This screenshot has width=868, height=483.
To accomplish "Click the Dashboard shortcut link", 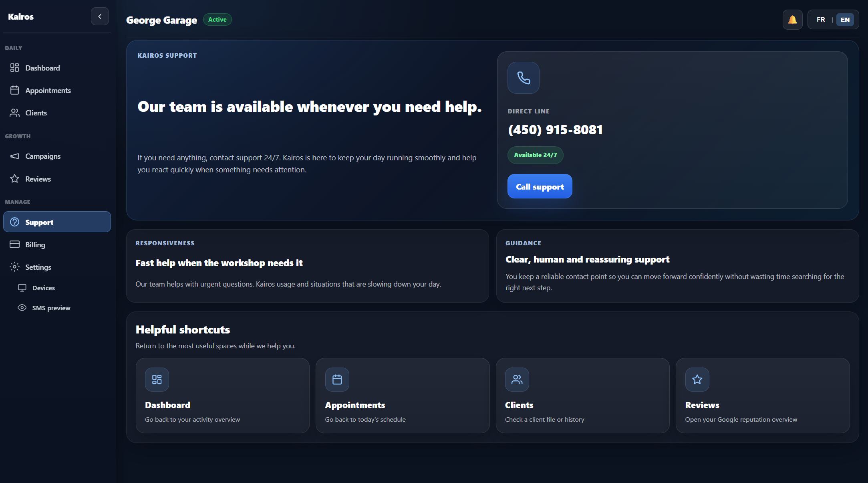I will (223, 396).
